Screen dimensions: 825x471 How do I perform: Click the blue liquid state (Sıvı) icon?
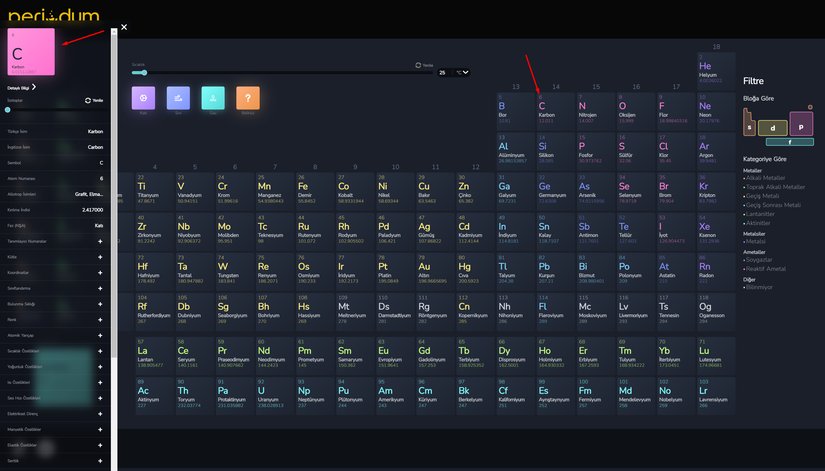pyautogui.click(x=179, y=98)
